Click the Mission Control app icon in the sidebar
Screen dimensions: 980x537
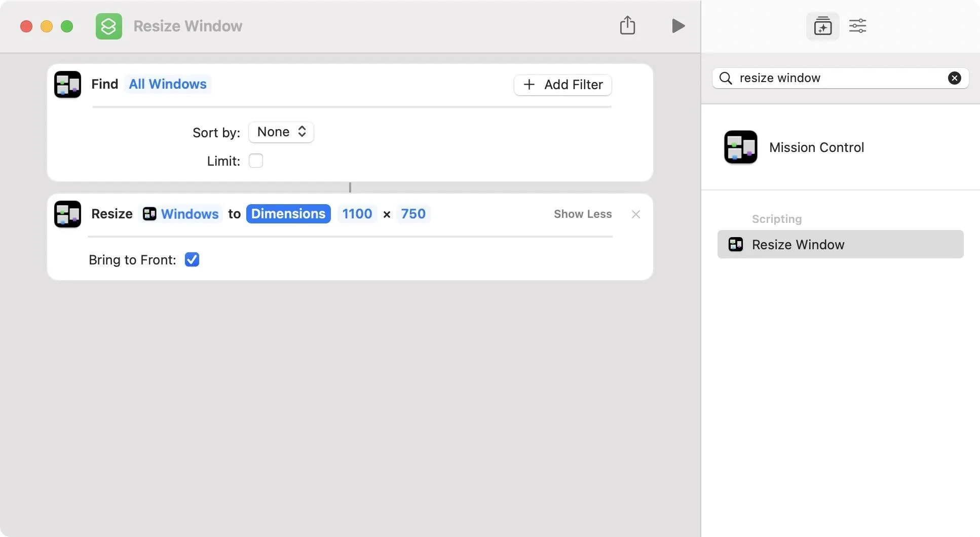pyautogui.click(x=740, y=147)
